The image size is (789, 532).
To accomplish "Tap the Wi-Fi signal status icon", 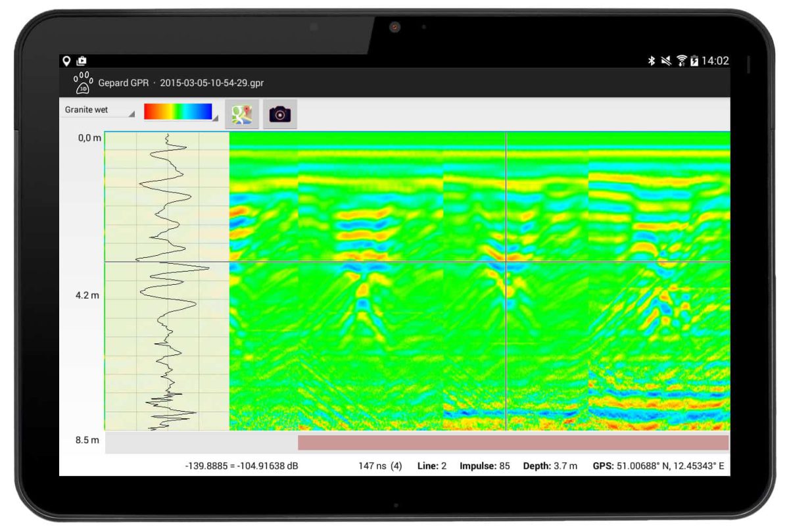I will coord(681,60).
